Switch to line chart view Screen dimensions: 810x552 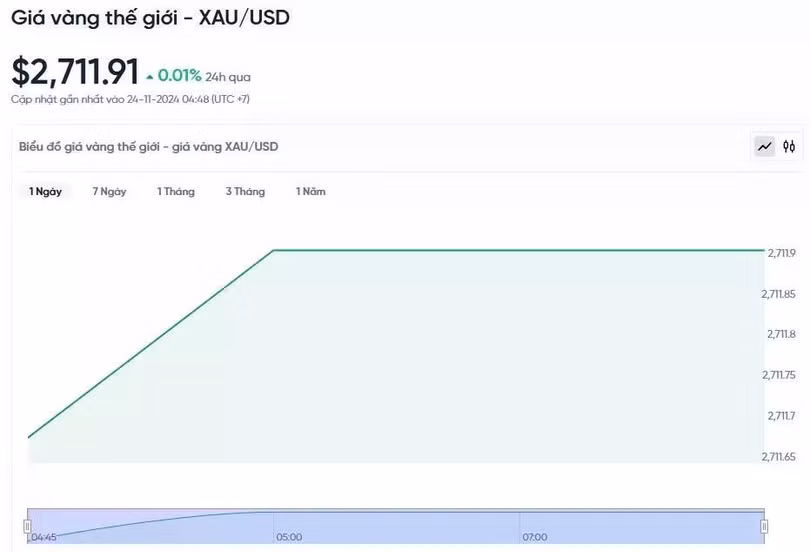coord(765,147)
